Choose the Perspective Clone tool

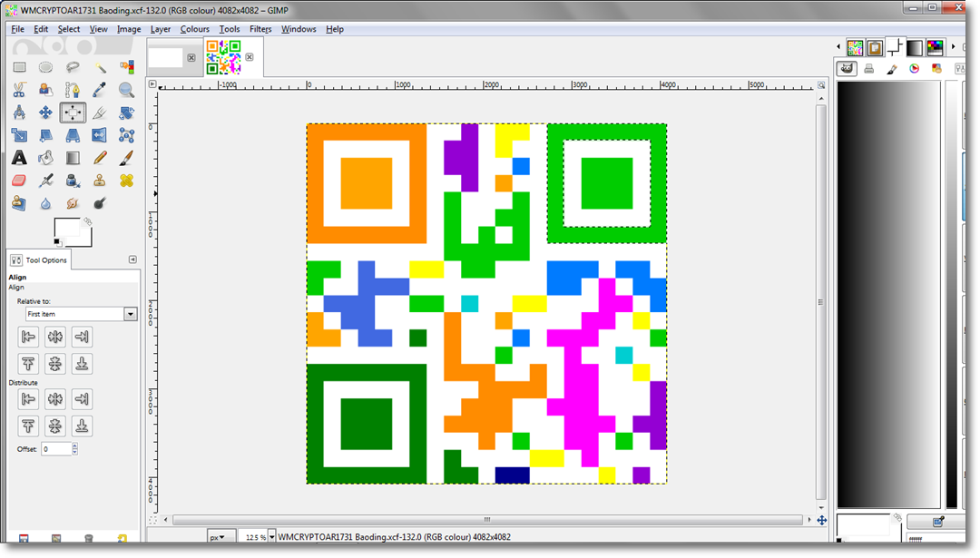(x=19, y=203)
